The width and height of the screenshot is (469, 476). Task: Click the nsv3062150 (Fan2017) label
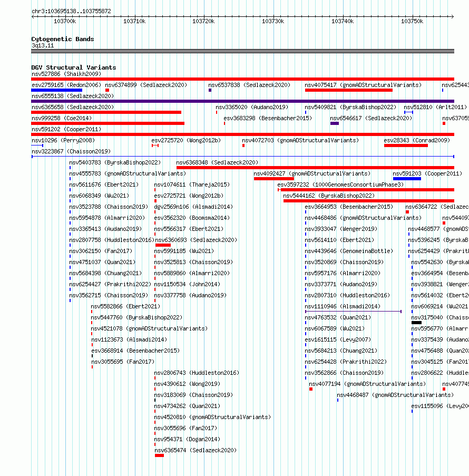click(101, 251)
